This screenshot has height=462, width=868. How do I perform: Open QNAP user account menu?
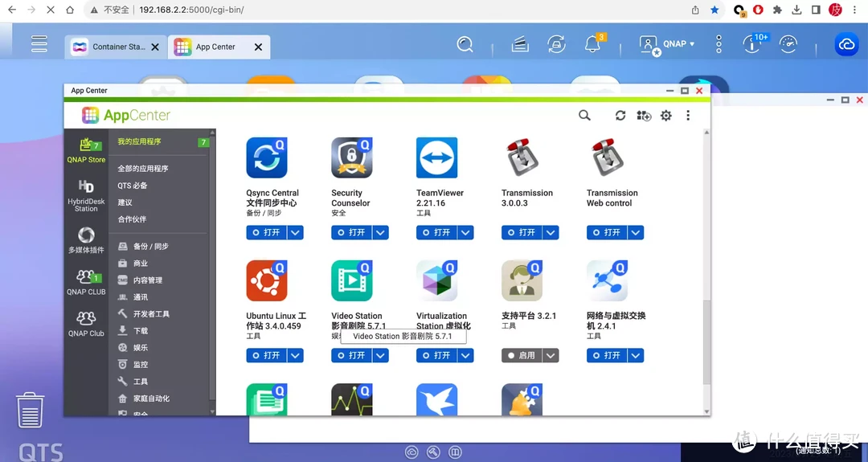666,44
